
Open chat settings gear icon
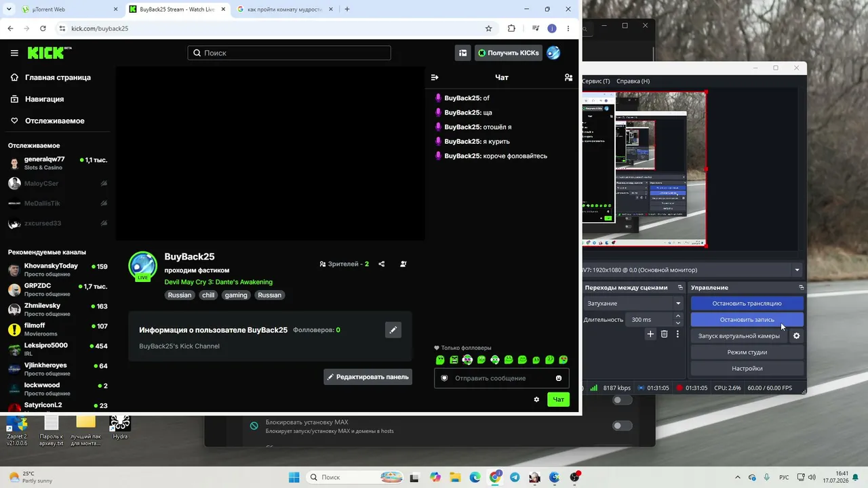(536, 400)
